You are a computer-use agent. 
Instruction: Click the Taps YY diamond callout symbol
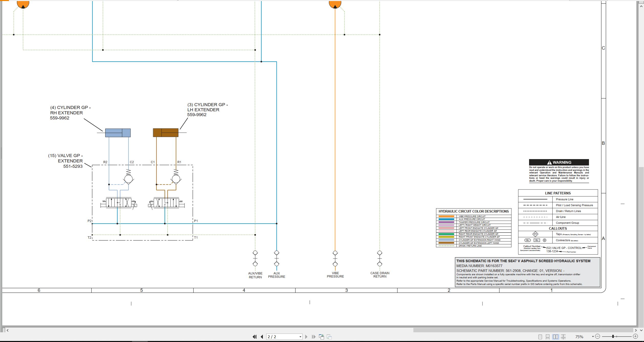[x=535, y=234]
